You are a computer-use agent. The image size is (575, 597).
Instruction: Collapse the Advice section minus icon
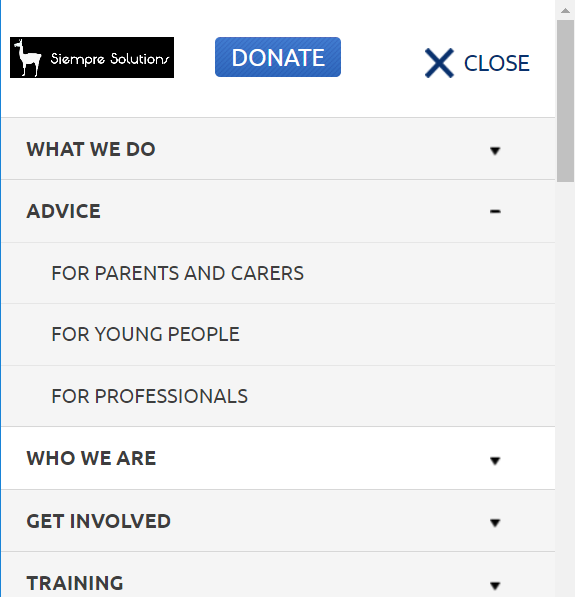point(495,211)
